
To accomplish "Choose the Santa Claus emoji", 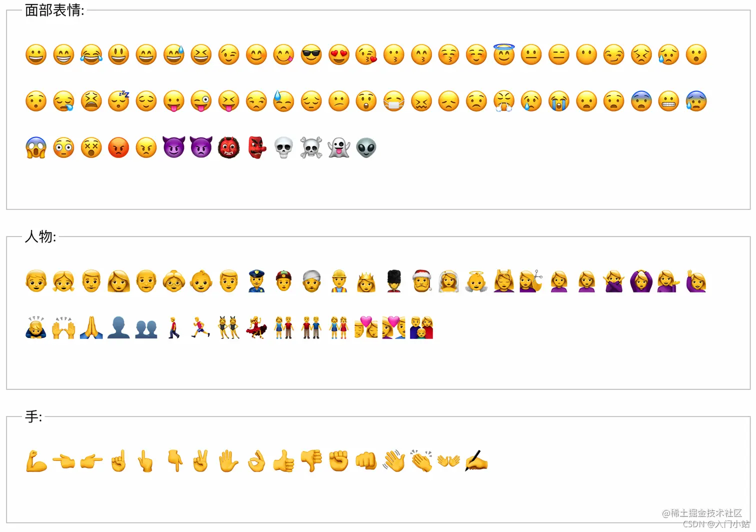I will 421,281.
